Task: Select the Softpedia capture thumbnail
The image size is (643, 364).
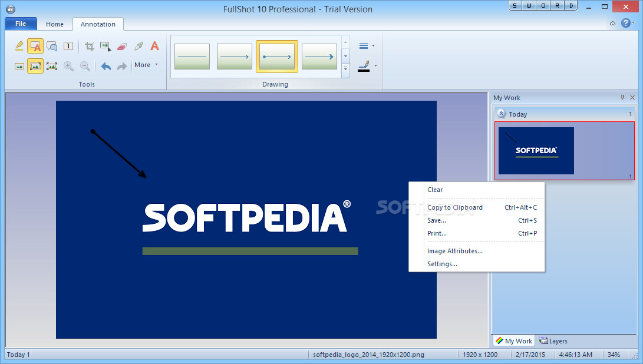Action: [536, 150]
